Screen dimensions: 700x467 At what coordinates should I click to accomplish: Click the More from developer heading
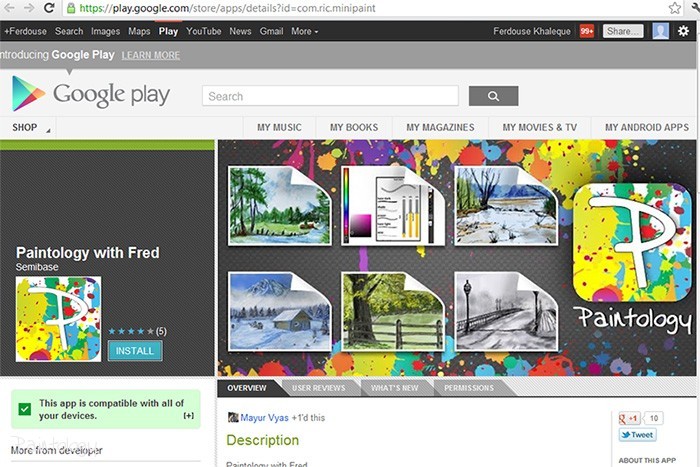pyautogui.click(x=56, y=450)
